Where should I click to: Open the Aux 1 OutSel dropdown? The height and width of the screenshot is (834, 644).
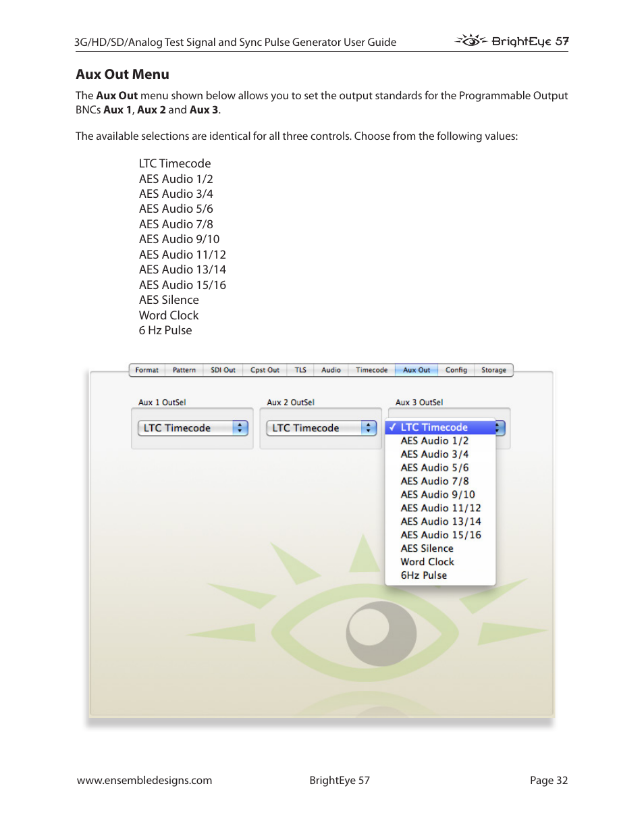[x=193, y=428]
